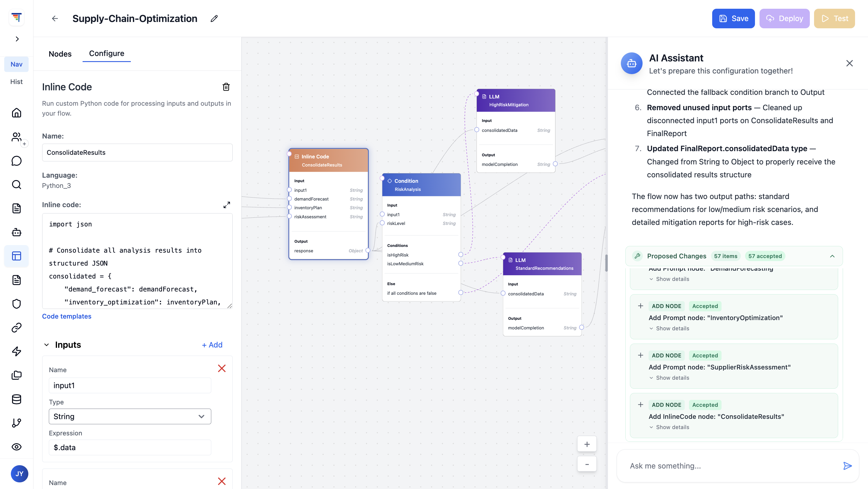The image size is (868, 489).
Task: Switch to the Nodes tab
Action: click(60, 54)
